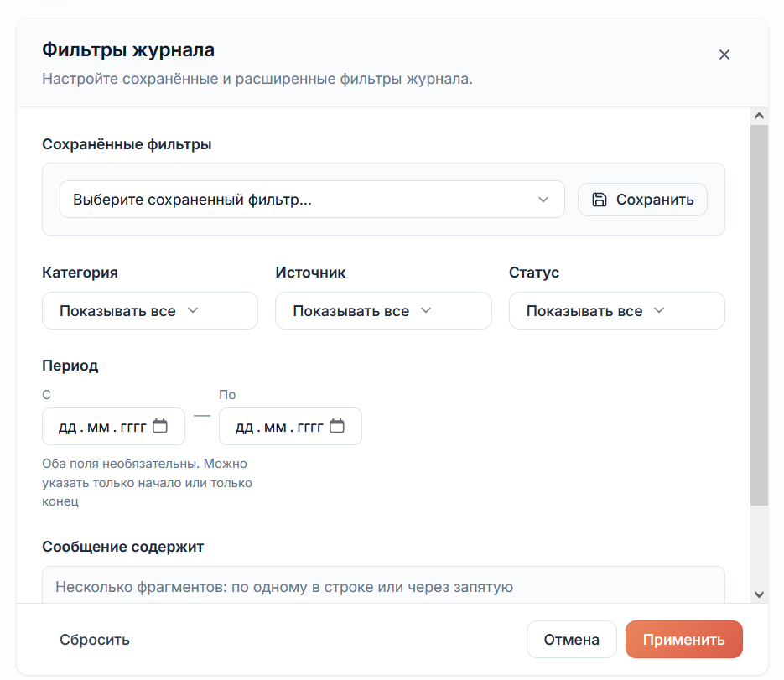Expand the Статус dropdown
This screenshot has width=784, height=680.
(x=617, y=310)
